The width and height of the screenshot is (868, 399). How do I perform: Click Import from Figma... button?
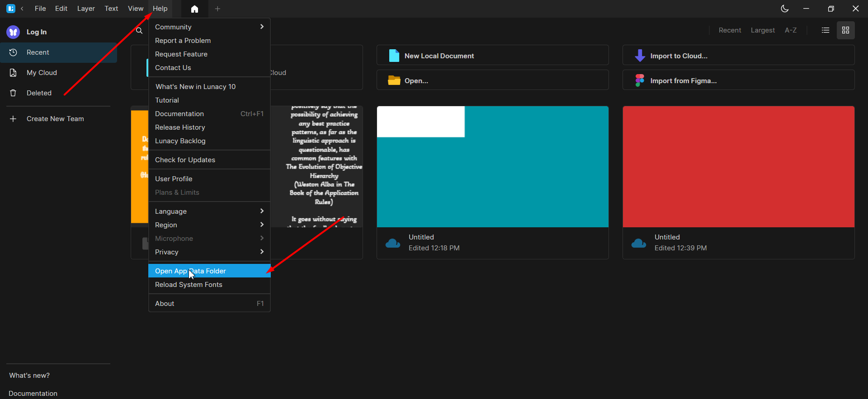pos(738,80)
